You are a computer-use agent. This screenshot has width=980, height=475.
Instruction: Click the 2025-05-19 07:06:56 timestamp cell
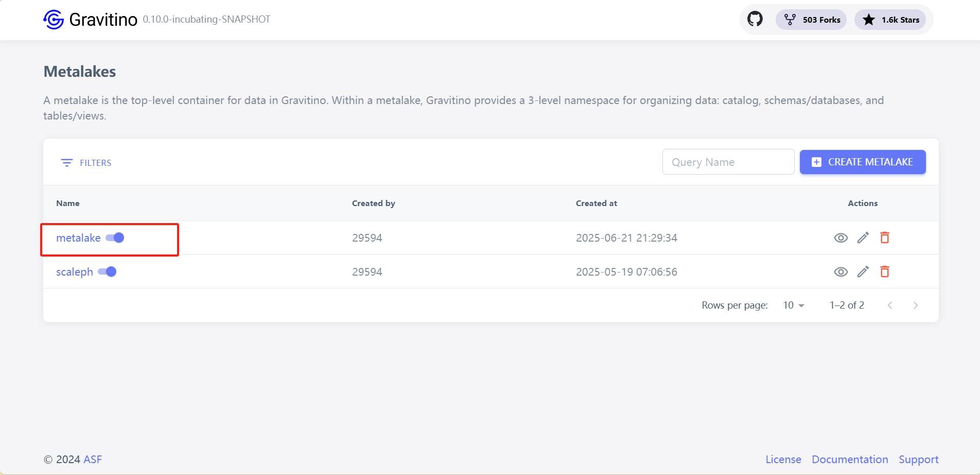click(626, 272)
